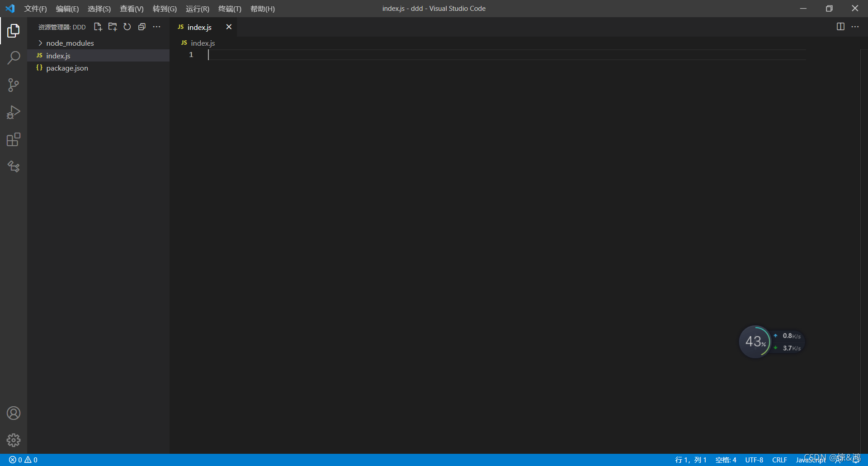Open the Manage gear menu

14,440
